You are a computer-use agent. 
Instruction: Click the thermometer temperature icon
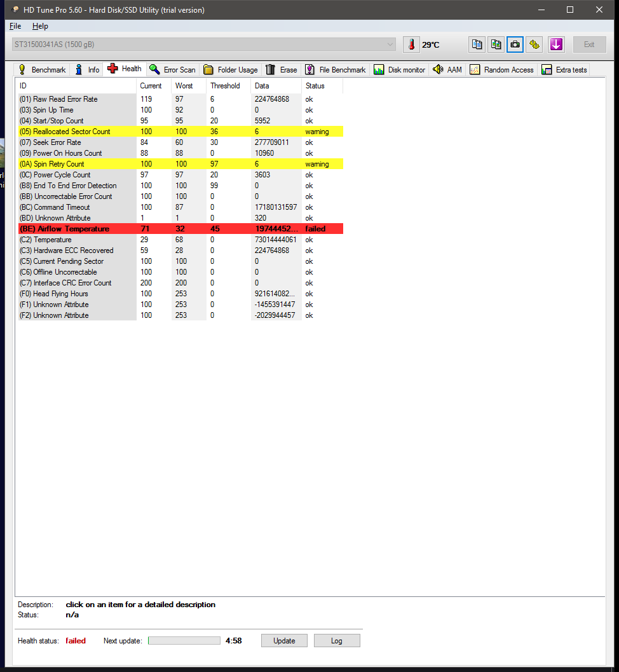click(411, 45)
